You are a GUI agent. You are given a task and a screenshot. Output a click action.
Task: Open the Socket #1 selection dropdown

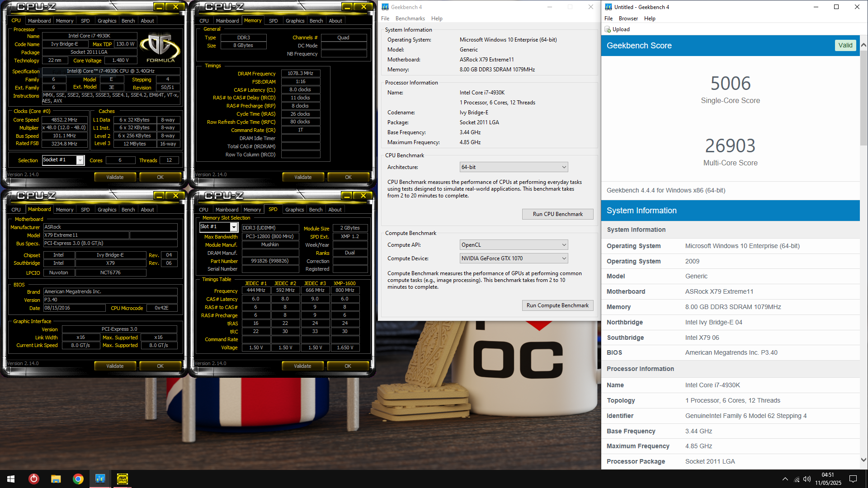click(x=80, y=160)
